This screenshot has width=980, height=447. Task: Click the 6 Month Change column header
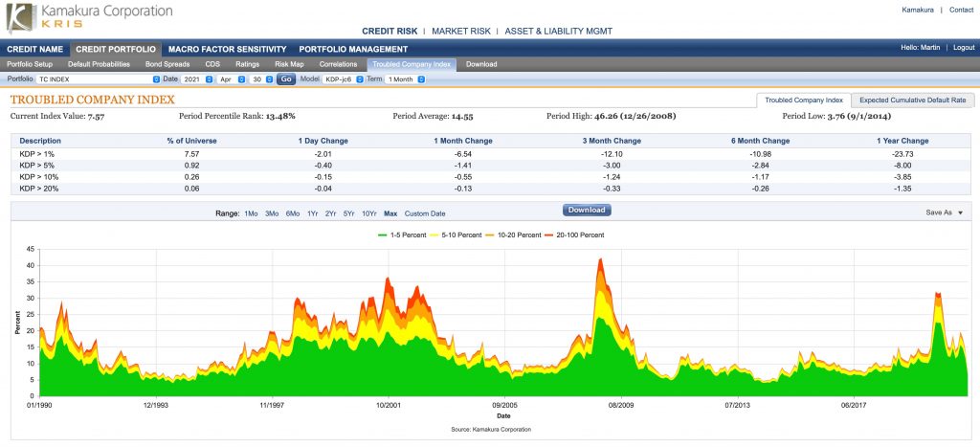759,142
